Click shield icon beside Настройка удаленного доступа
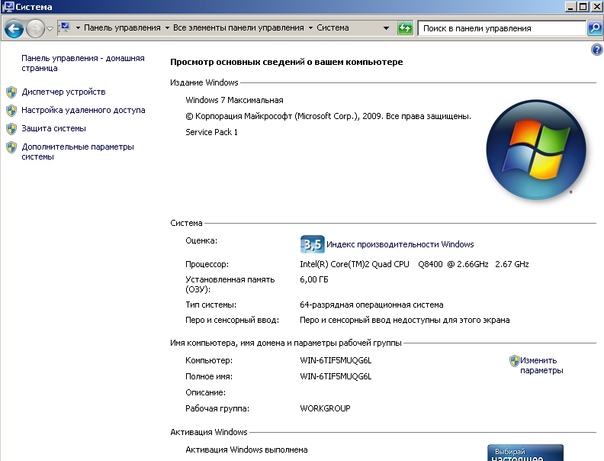 [12, 111]
